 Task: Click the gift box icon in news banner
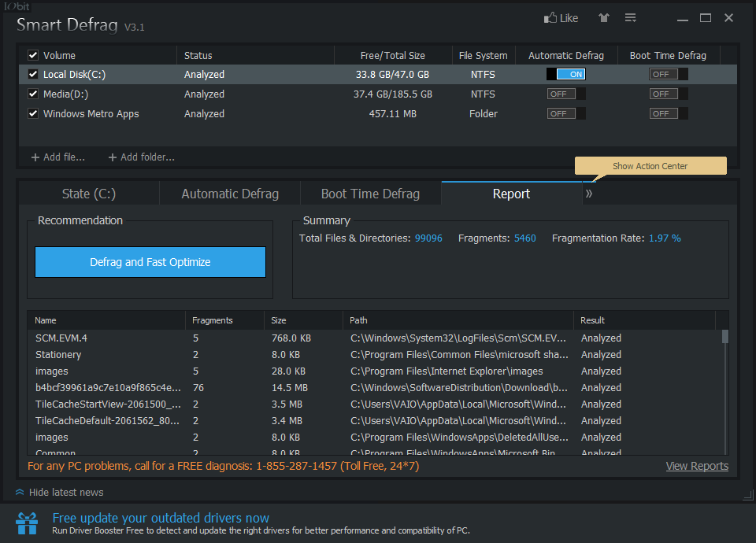(x=28, y=523)
